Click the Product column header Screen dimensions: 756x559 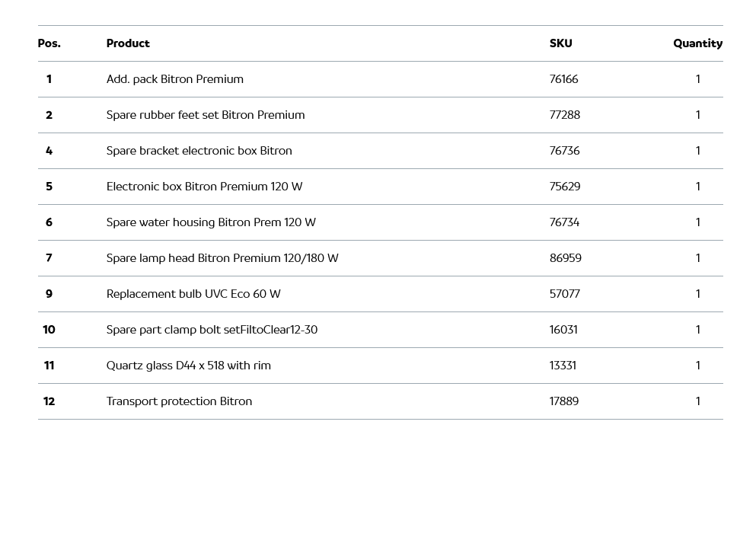coord(128,43)
